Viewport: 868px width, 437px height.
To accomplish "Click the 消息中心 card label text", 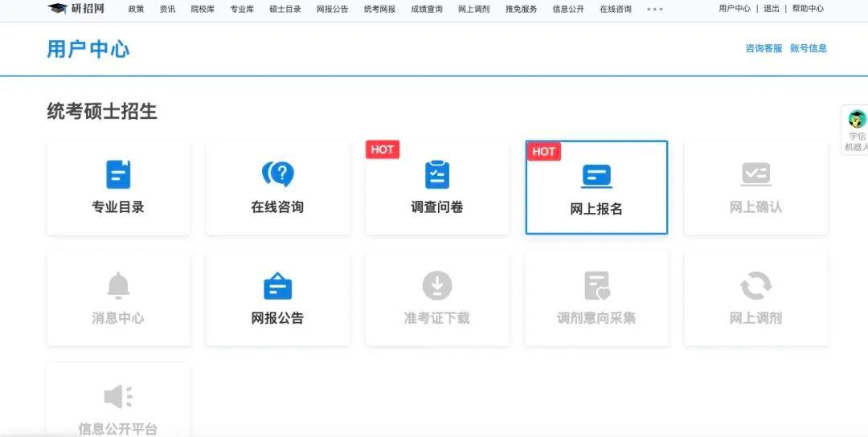I will 118,318.
